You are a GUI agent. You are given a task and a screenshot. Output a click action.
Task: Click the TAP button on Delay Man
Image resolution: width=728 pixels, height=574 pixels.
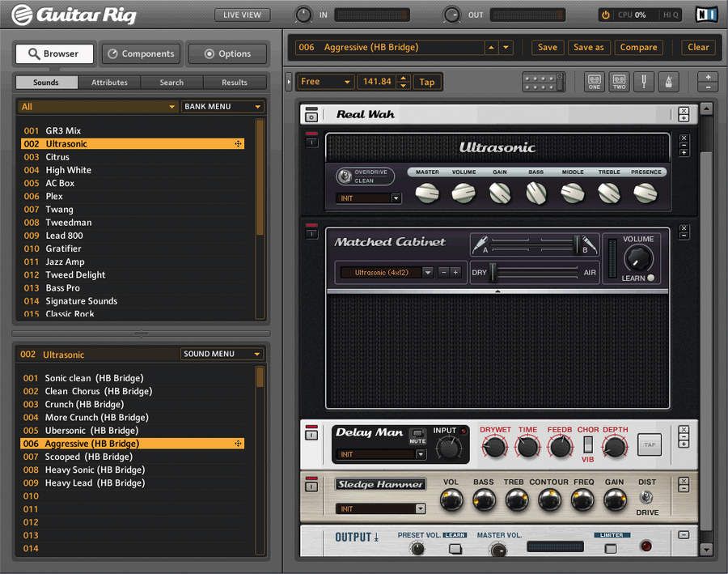tap(649, 444)
